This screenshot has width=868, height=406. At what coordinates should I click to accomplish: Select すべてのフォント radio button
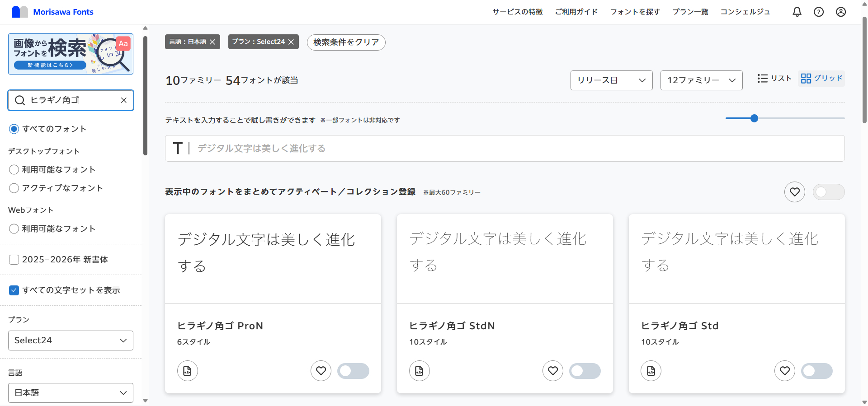pyautogui.click(x=14, y=129)
